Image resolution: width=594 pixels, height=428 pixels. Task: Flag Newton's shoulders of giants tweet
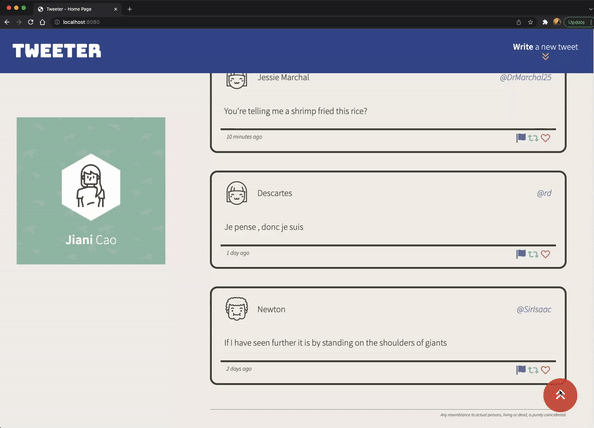pos(521,370)
